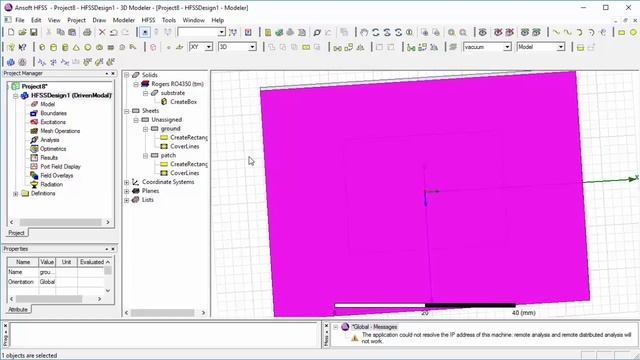
Task: Click the 'grou...' Name value cell
Action: click(47, 272)
